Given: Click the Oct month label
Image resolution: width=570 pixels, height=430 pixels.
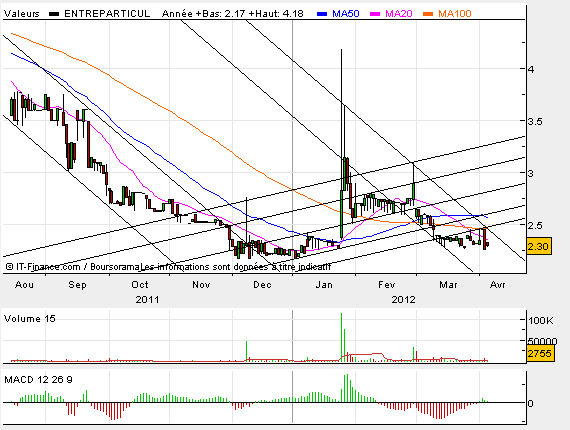Looking at the screenshot, I should point(140,285).
